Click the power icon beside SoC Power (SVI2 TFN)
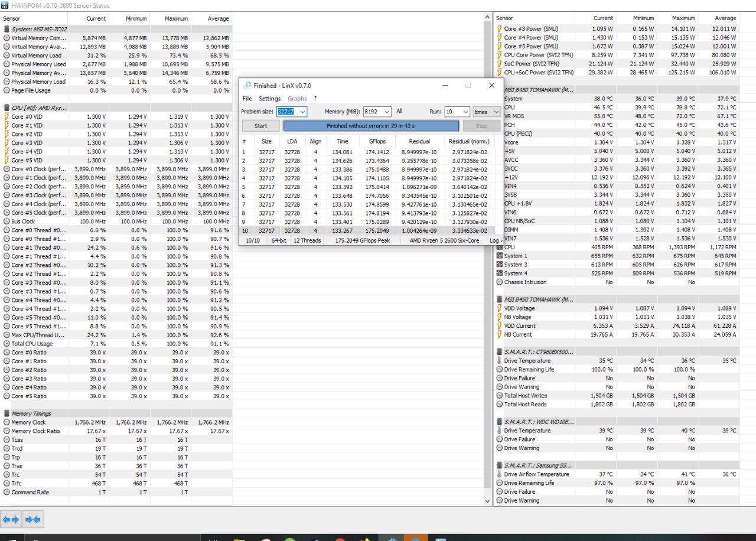Image resolution: width=756 pixels, height=541 pixels. (x=500, y=64)
